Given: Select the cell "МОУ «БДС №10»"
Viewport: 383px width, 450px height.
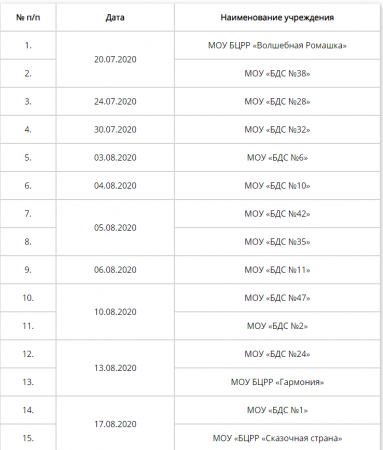Looking at the screenshot, I should click(277, 185).
